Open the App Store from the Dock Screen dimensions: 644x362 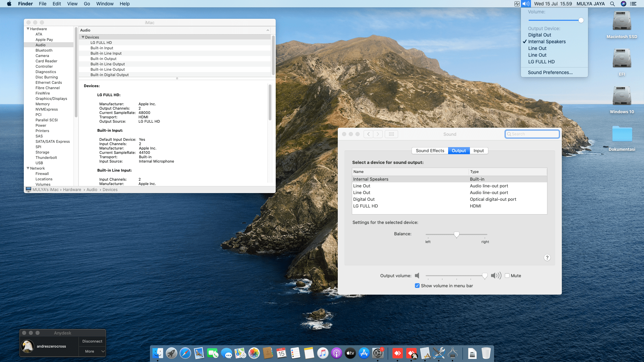coord(364,353)
